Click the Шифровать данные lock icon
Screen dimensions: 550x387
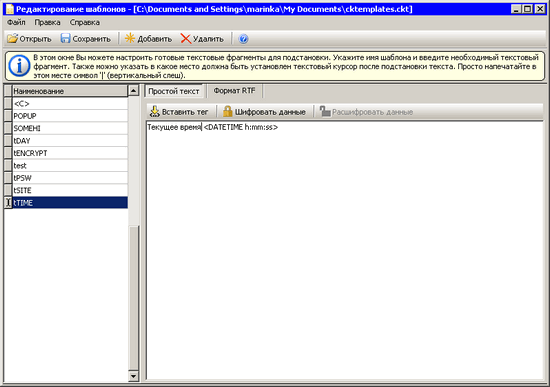point(228,112)
